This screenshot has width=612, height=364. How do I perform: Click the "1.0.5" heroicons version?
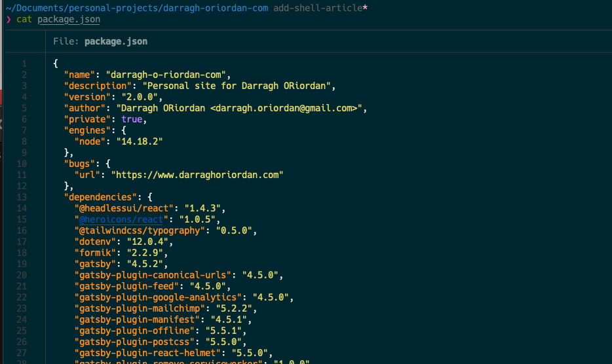click(197, 220)
